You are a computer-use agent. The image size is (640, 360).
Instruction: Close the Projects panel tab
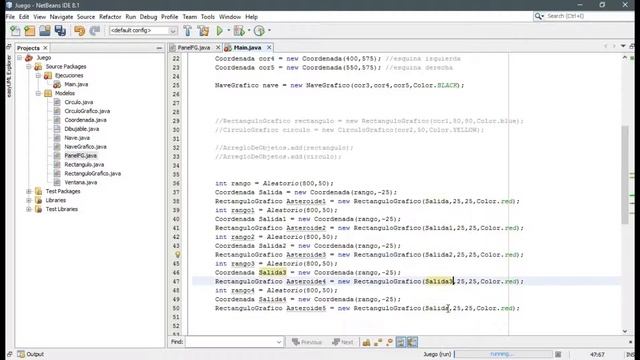[45, 48]
